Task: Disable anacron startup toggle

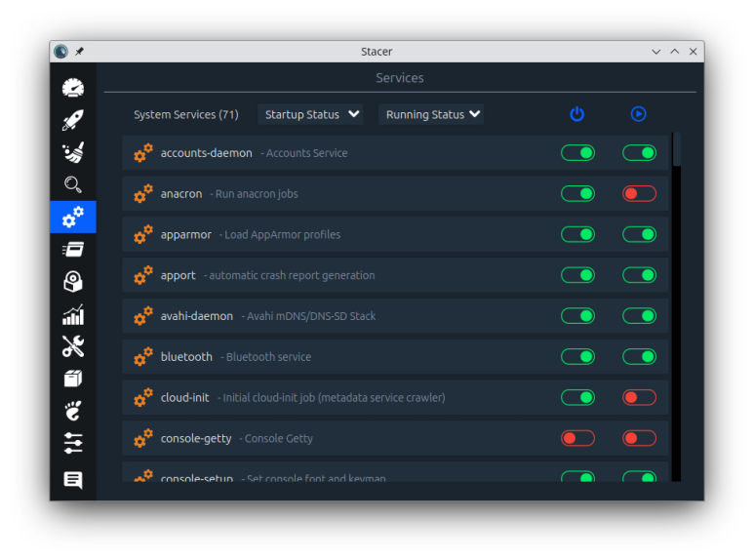Action: coord(577,194)
